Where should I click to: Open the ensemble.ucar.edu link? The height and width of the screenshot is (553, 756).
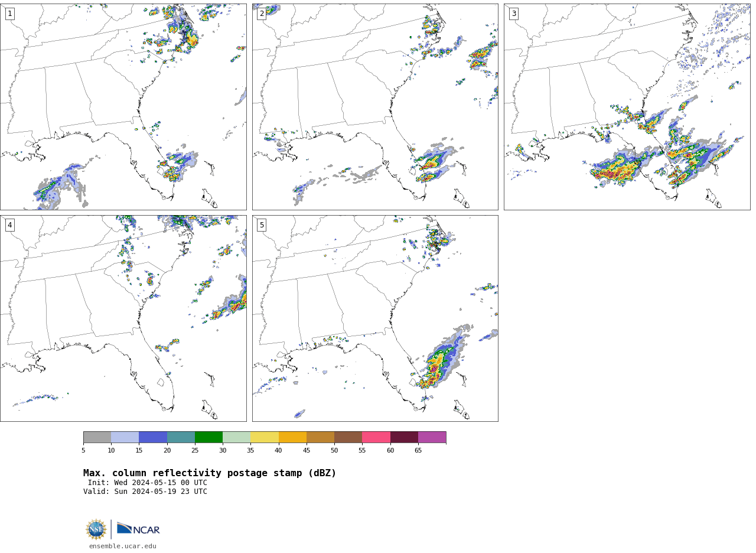[x=123, y=547]
